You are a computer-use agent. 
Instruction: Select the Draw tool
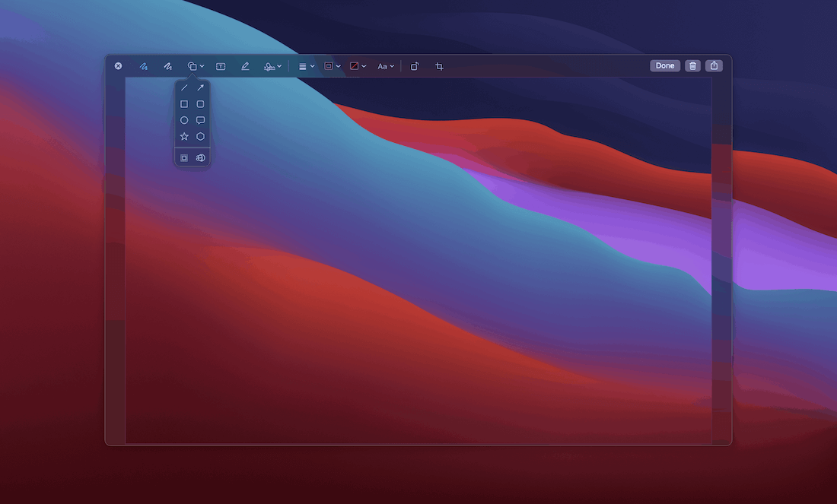coord(167,66)
